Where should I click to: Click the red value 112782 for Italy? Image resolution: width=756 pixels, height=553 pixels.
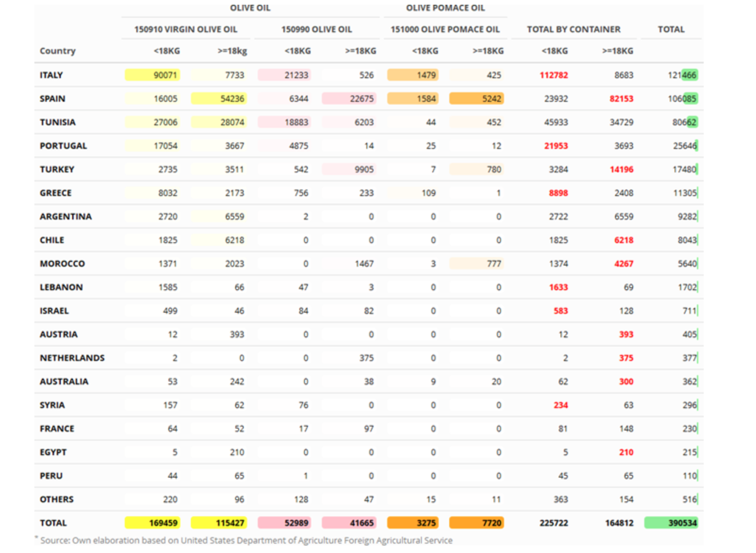pyautogui.click(x=554, y=75)
